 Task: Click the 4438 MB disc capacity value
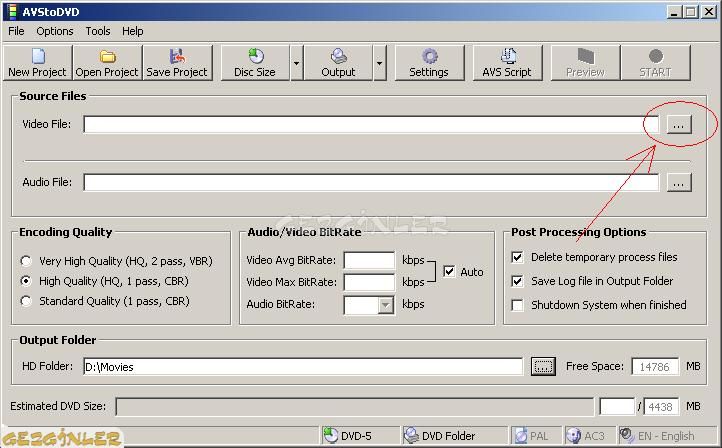(661, 407)
